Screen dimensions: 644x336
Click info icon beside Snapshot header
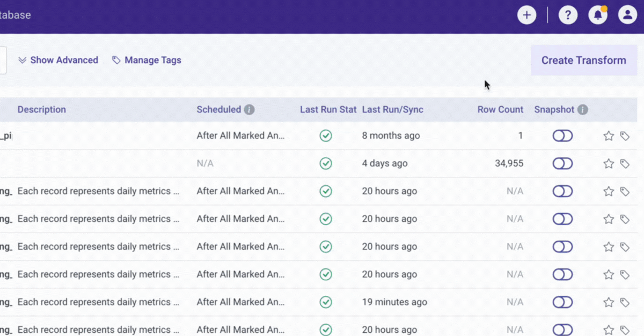point(582,110)
